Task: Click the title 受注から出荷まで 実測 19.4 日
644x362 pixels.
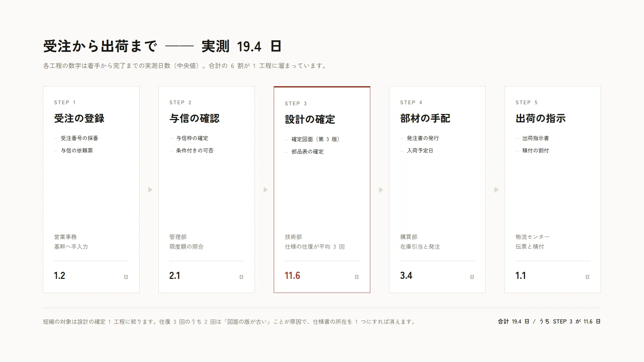Action: pos(162,46)
